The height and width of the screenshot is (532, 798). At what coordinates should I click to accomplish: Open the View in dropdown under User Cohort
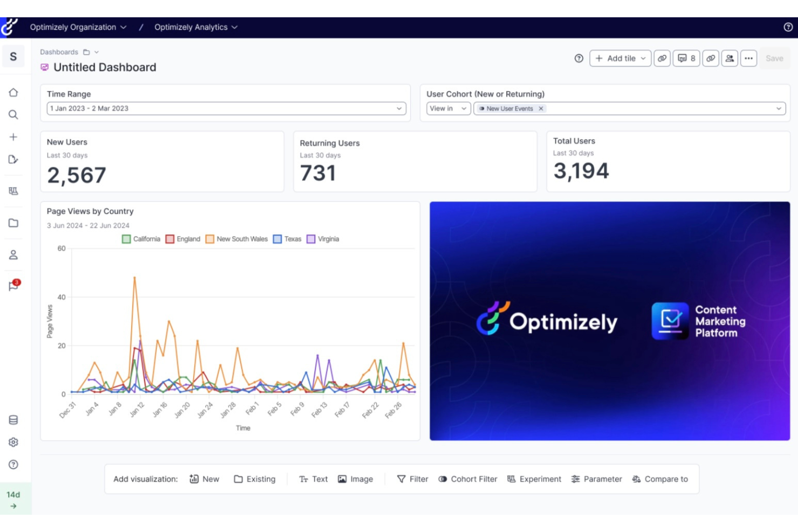pos(448,108)
